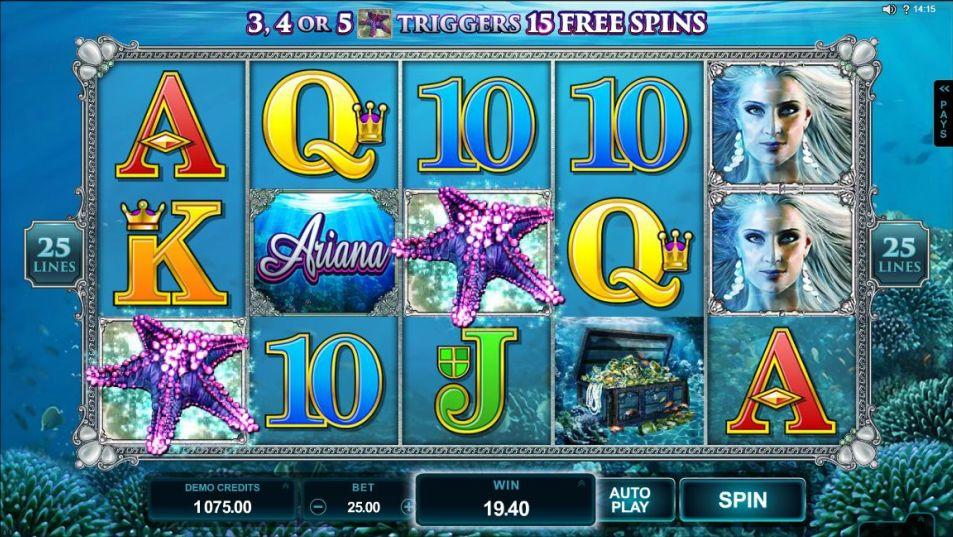Open help with the question mark icon
Viewport: 953px width, 537px height.
pyautogui.click(x=905, y=10)
